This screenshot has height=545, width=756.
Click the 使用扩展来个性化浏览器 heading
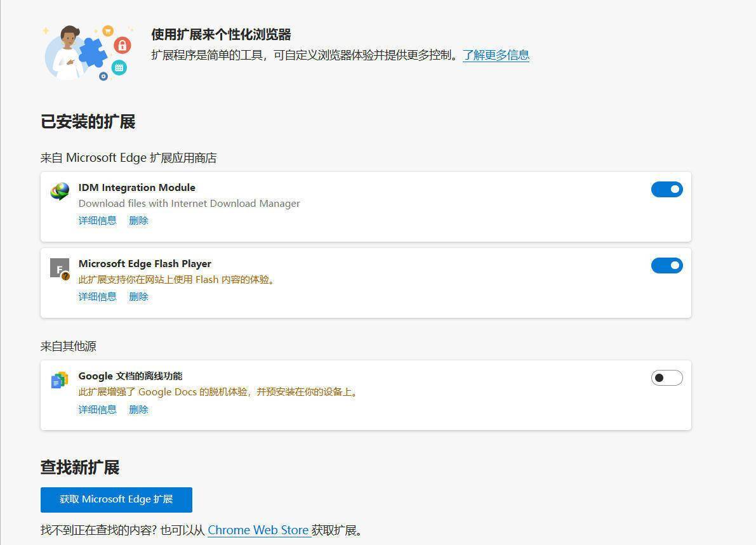coord(222,35)
